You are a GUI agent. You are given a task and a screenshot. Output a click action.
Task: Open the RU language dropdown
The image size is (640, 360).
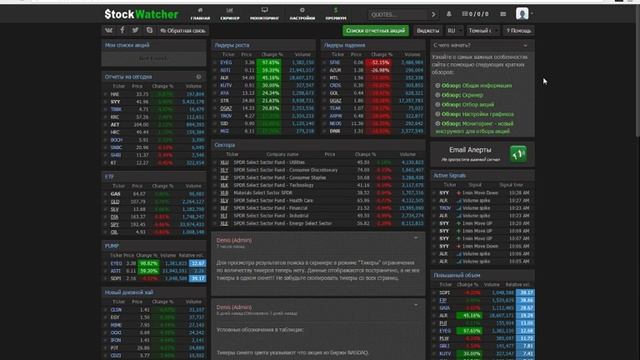click(454, 31)
